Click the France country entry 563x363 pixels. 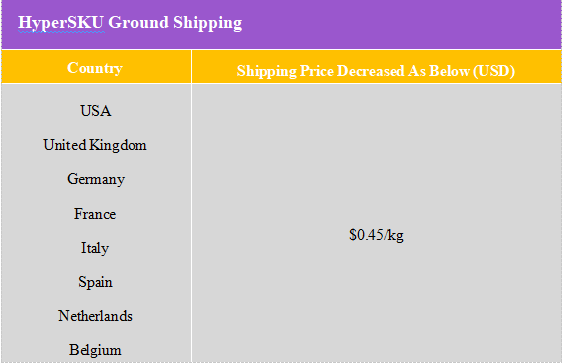(x=95, y=214)
